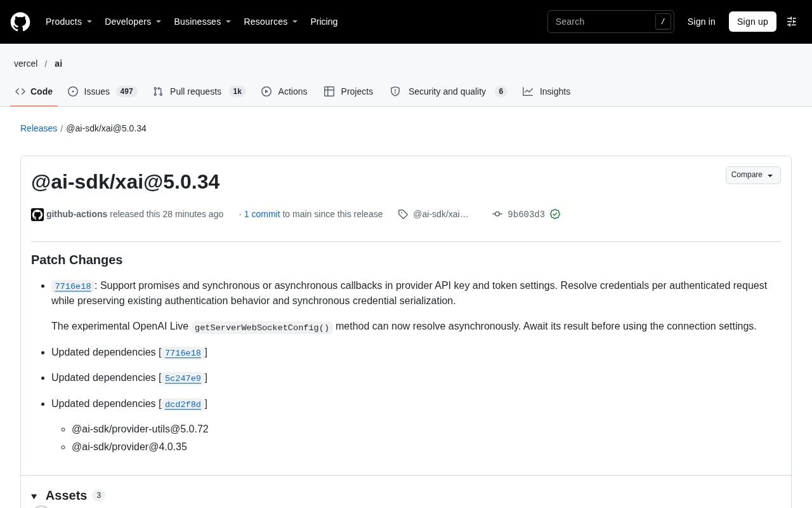Switch to the Code tab
The width and height of the screenshot is (812, 508).
pyautogui.click(x=34, y=91)
